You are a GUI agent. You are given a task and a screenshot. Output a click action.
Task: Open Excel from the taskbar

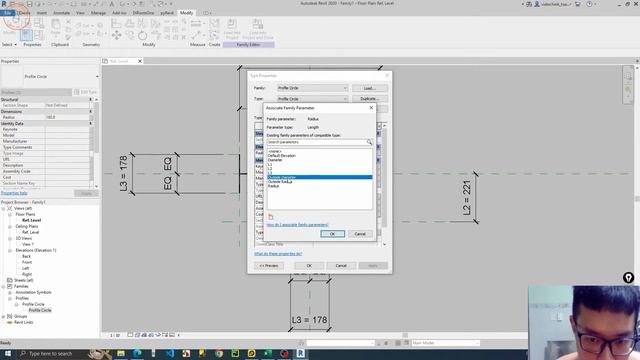click(x=268, y=353)
